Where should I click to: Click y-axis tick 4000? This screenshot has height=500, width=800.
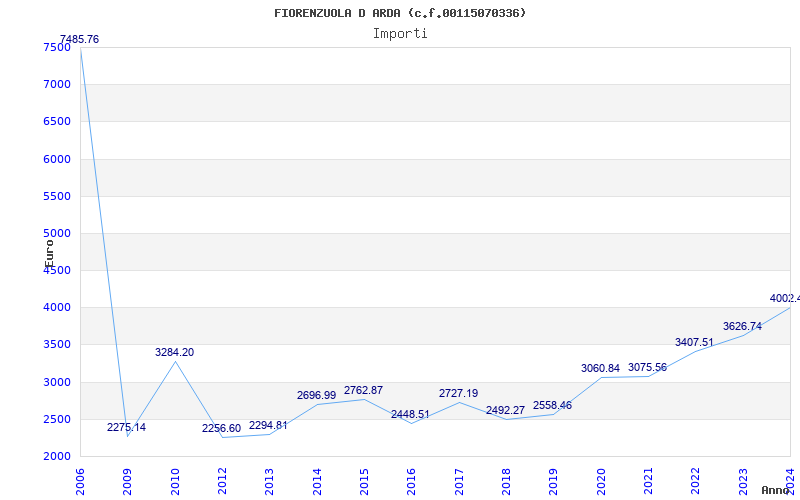(57, 308)
